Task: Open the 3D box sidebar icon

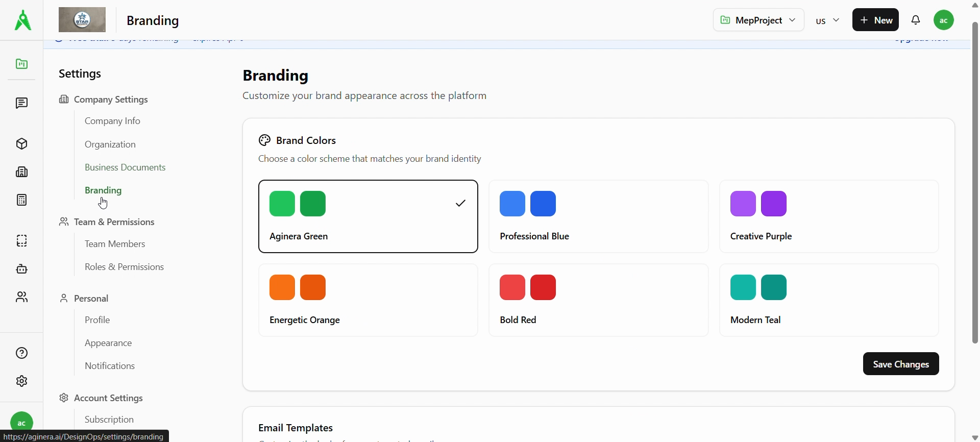Action: click(x=21, y=144)
